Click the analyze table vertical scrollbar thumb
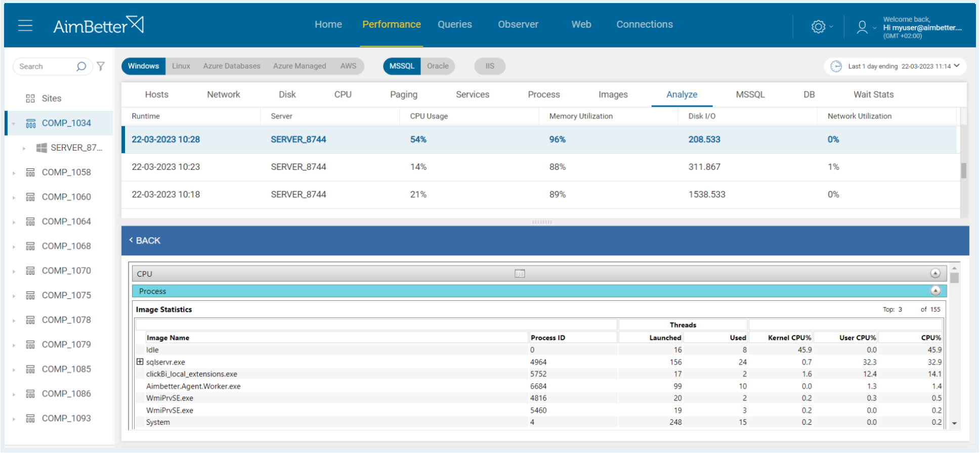The width and height of the screenshot is (980, 453). click(x=964, y=170)
